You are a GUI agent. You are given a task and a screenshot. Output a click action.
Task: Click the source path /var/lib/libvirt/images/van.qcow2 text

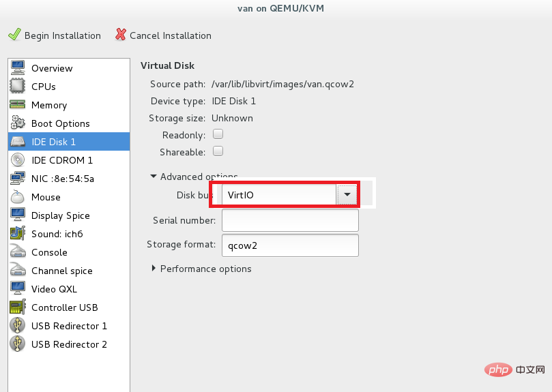point(282,84)
